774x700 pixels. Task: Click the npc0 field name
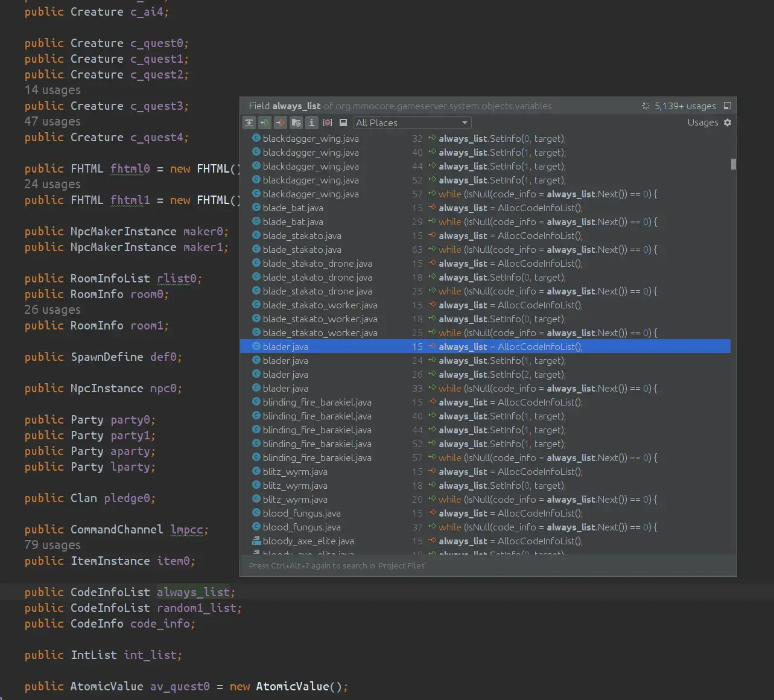(x=163, y=388)
